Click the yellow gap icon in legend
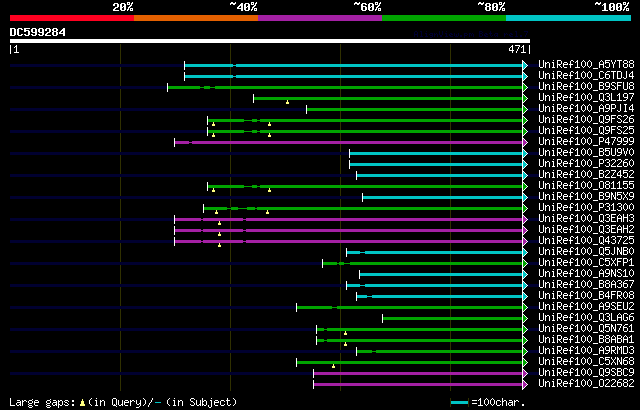 click(82, 403)
